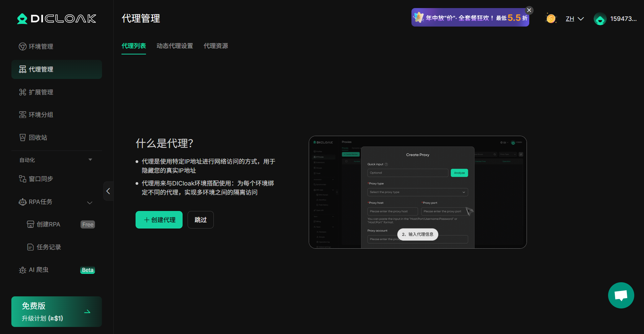
Task: Open 扩展管理 in the sidebar
Action: (56, 92)
